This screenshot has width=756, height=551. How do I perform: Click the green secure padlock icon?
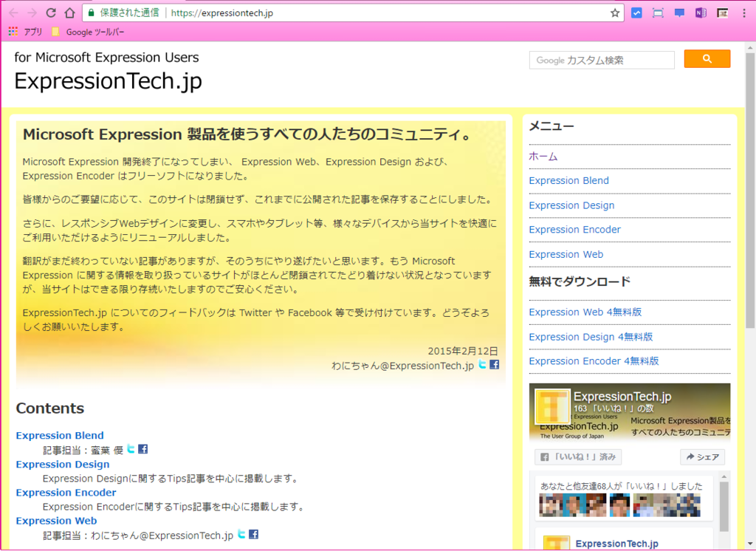(x=91, y=13)
